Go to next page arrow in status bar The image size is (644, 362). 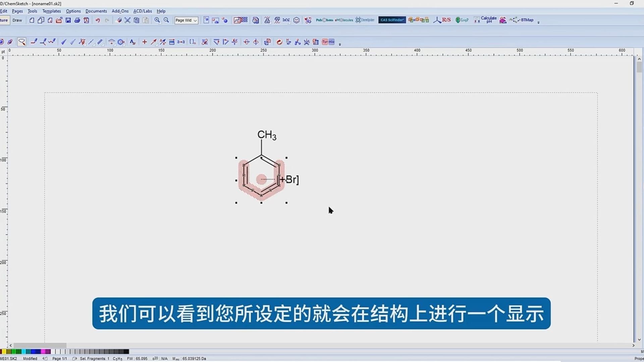click(x=74, y=359)
